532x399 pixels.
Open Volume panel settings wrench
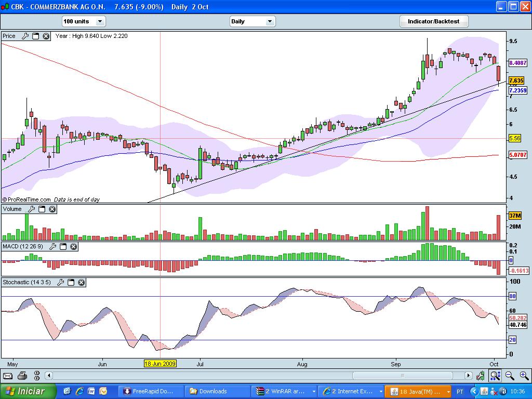(31, 209)
